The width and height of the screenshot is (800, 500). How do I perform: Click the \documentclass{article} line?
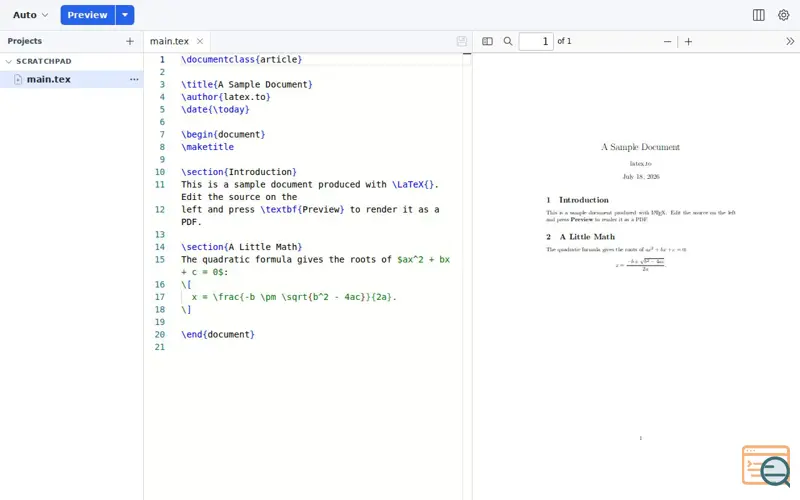(x=241, y=59)
